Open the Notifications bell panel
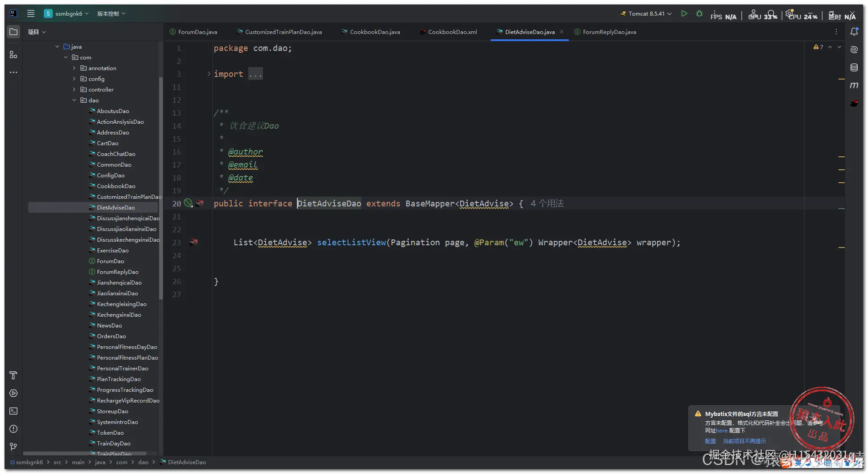Screen dimensions: 868x474 coord(854,32)
